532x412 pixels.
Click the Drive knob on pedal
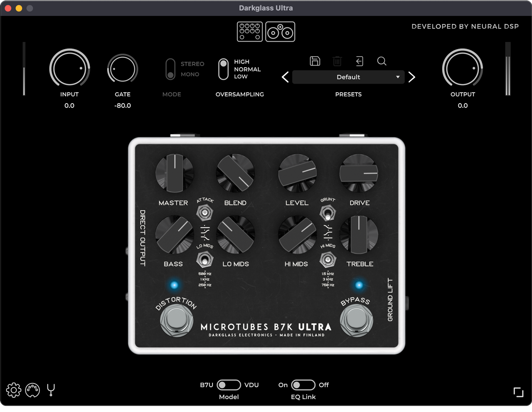359,173
